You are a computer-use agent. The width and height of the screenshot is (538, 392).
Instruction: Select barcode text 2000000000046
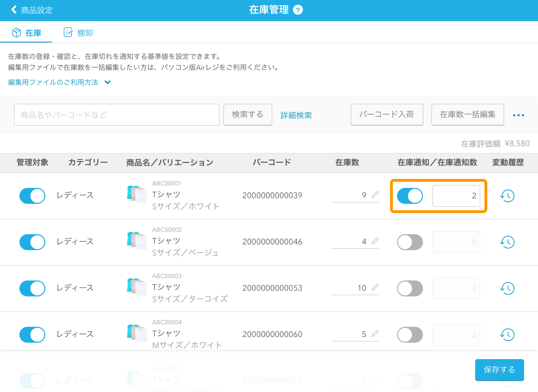pos(272,242)
